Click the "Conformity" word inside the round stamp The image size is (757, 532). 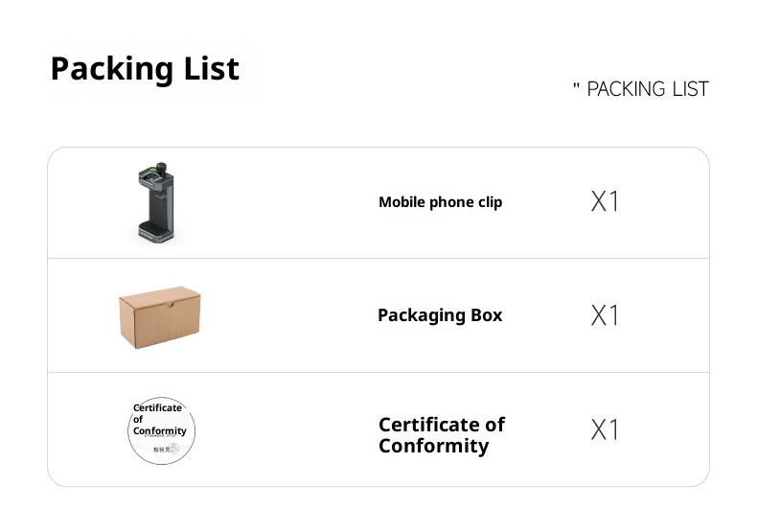(160, 430)
